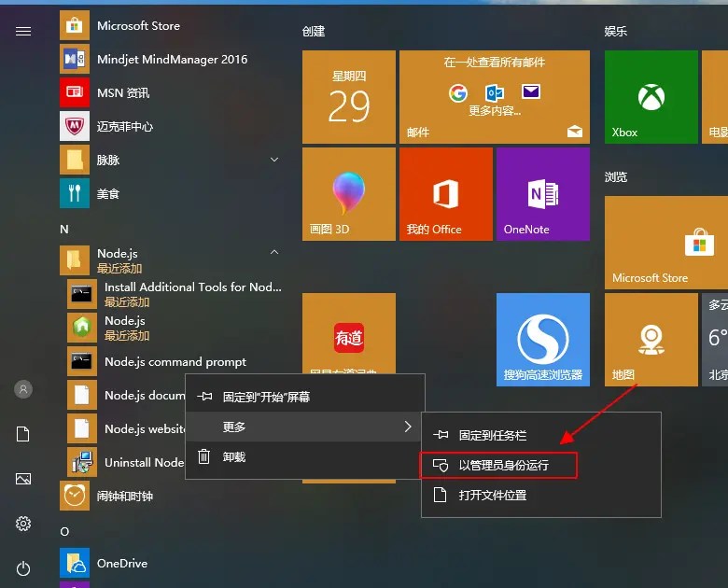Open the OneNote tile
728x588 pixels.
[543, 194]
